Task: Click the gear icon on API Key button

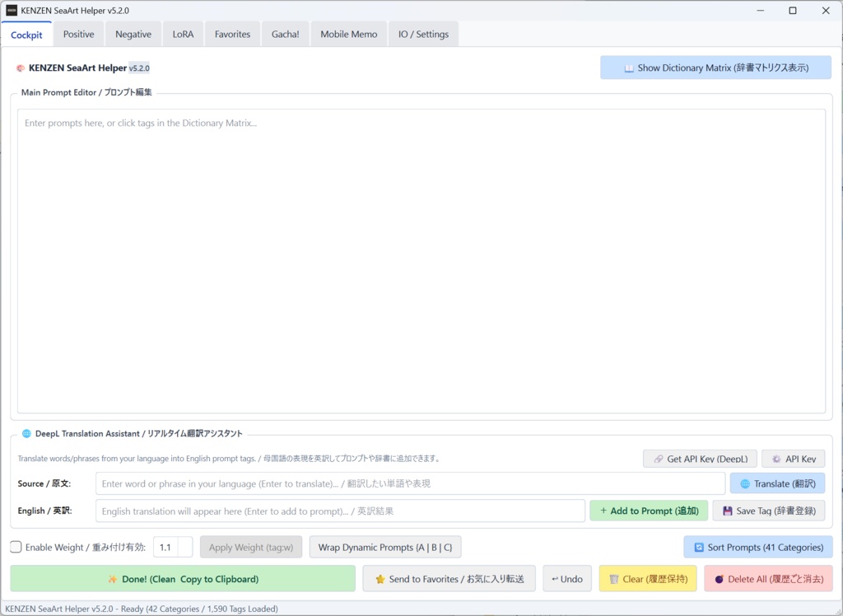Action: click(x=776, y=459)
